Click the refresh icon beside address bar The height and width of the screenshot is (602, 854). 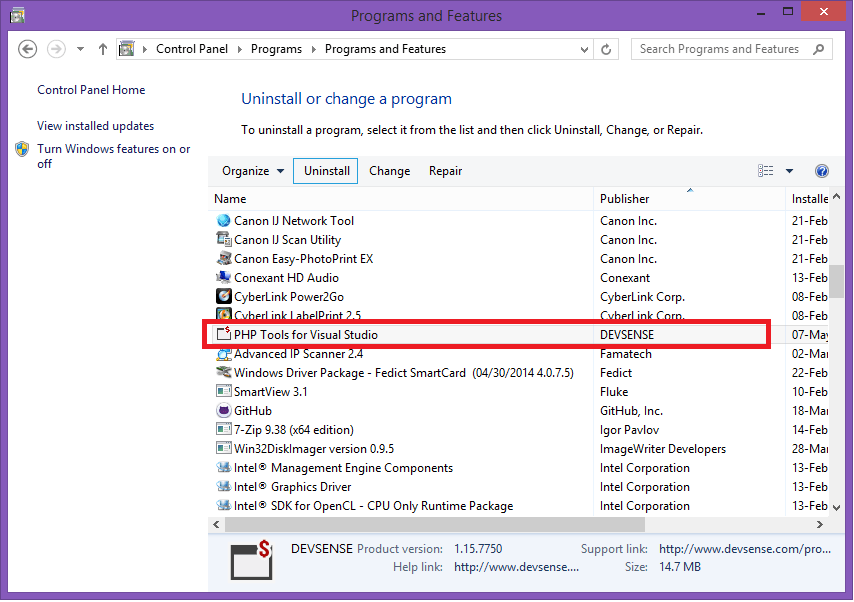coord(608,48)
